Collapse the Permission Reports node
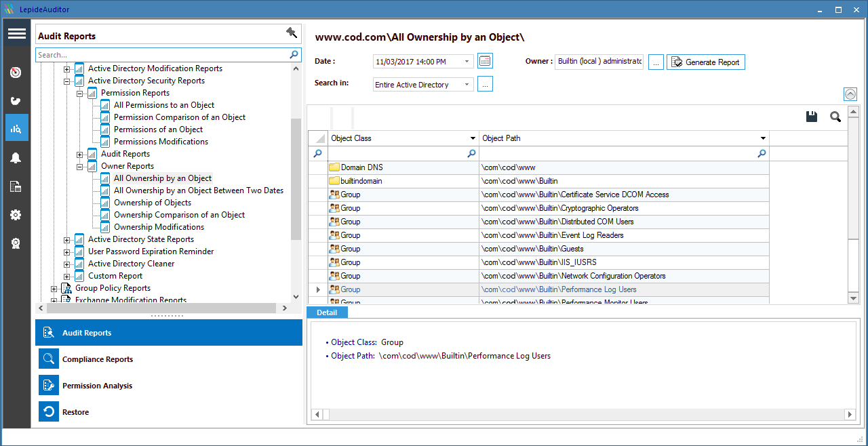This screenshot has width=868, height=446. pos(79,93)
